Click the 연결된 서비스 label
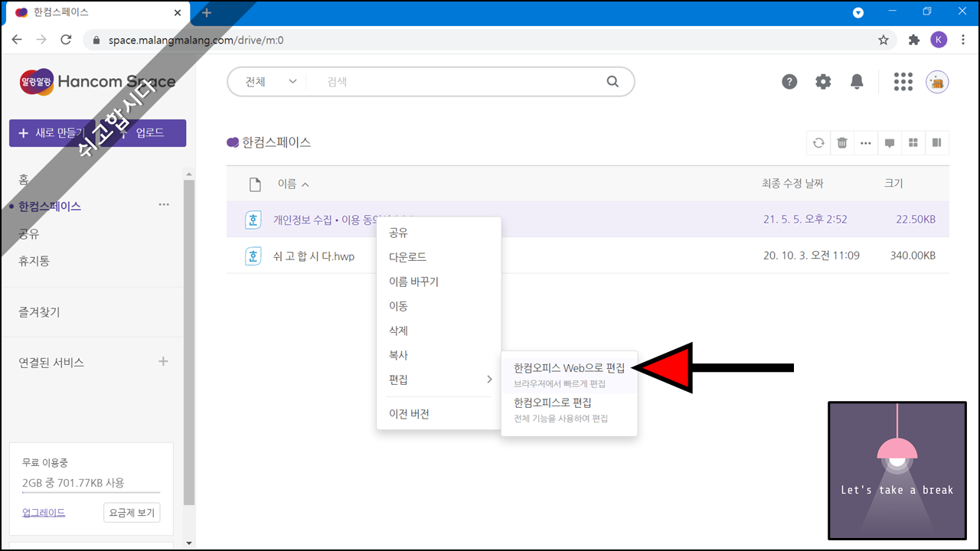 [x=51, y=363]
